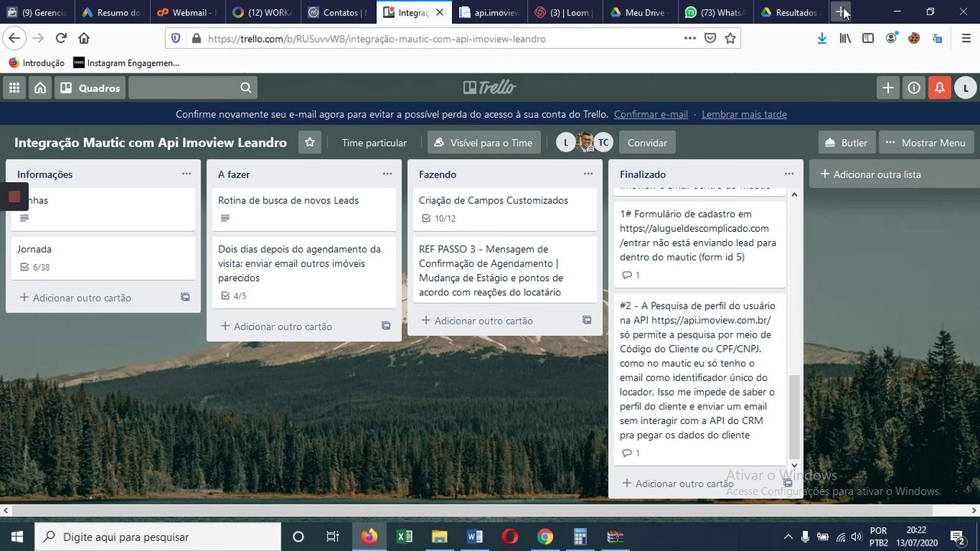Click checklist 4/5 badge on card
Viewport: 980px width, 551px height.
(234, 296)
